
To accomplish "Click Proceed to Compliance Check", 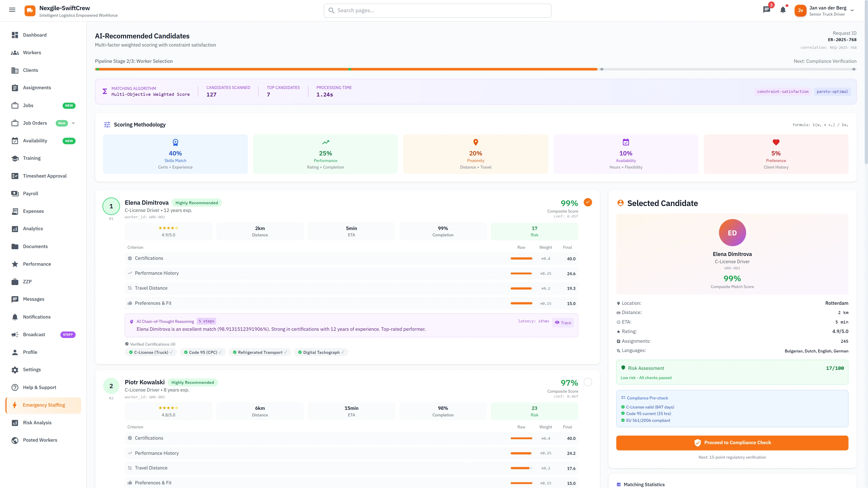I will click(x=732, y=443).
